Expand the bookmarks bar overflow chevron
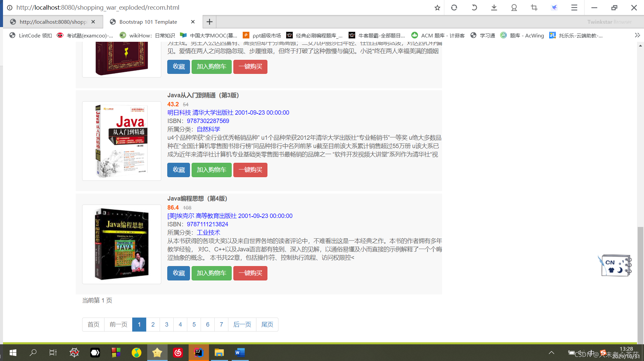This screenshot has width=644, height=361. 637,35
